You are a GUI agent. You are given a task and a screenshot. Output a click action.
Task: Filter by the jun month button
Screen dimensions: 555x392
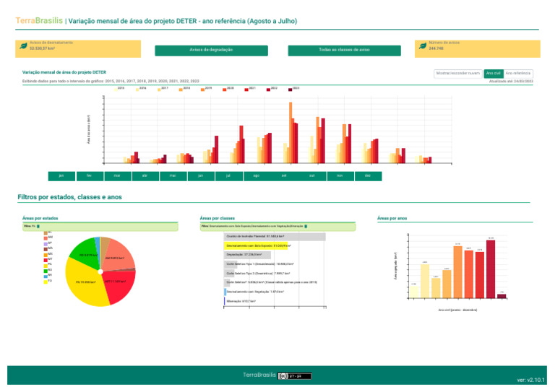[x=201, y=176]
